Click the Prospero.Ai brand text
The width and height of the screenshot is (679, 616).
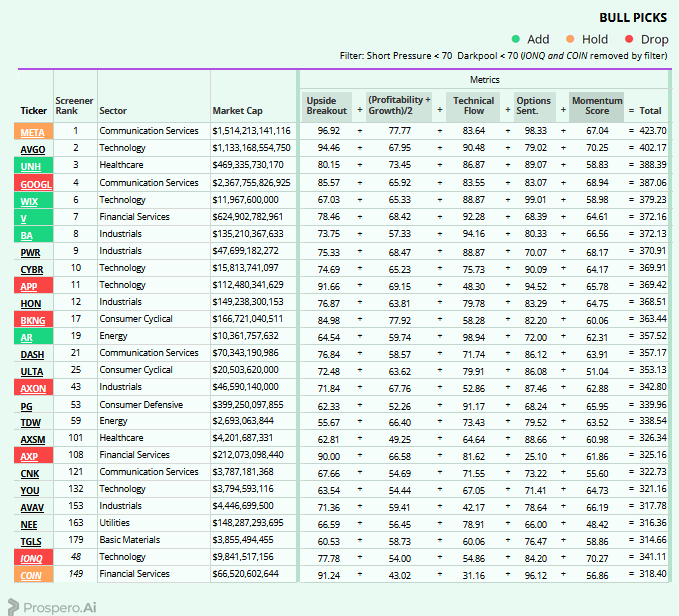(x=60, y=607)
